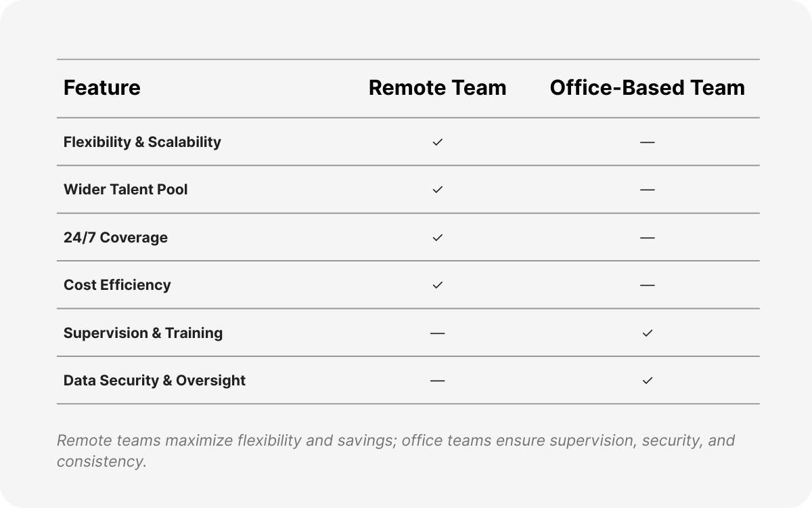Click the Office-Based dash for 24/7 Coverage

(648, 238)
